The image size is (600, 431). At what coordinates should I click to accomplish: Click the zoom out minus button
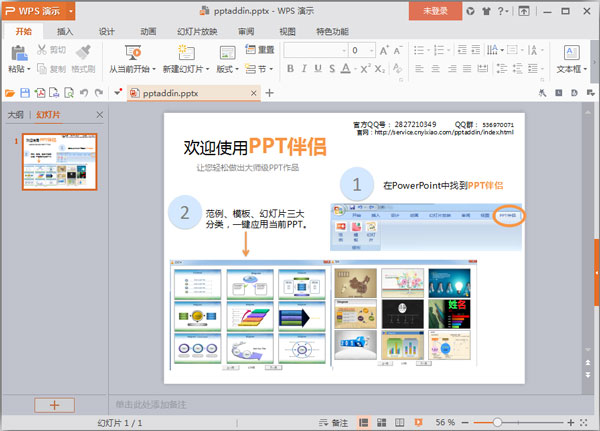465,423
